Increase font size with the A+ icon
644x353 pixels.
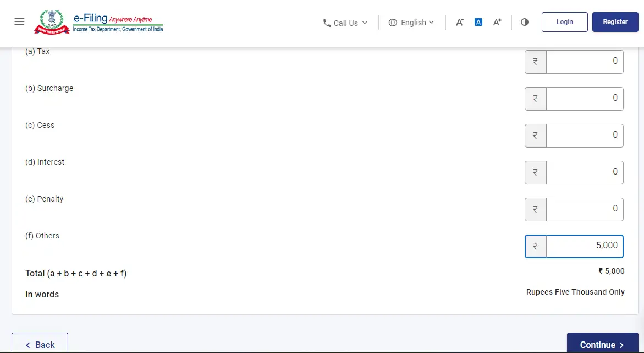(x=497, y=23)
